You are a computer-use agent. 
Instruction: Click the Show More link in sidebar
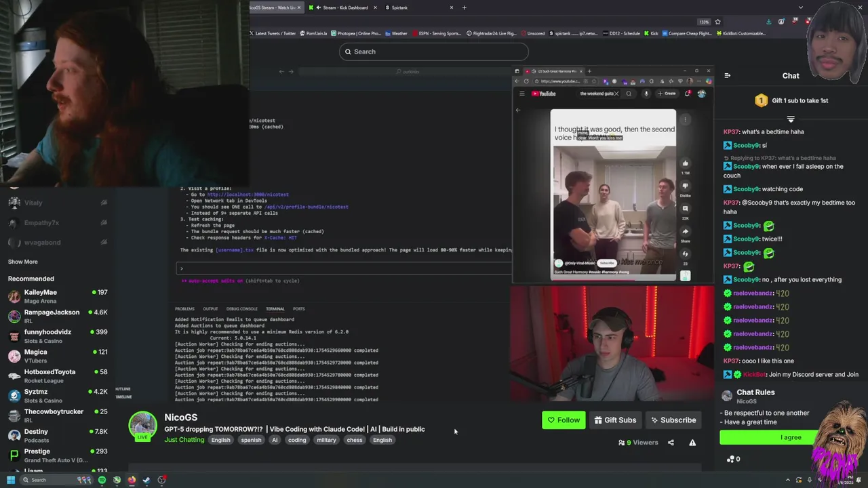23,262
